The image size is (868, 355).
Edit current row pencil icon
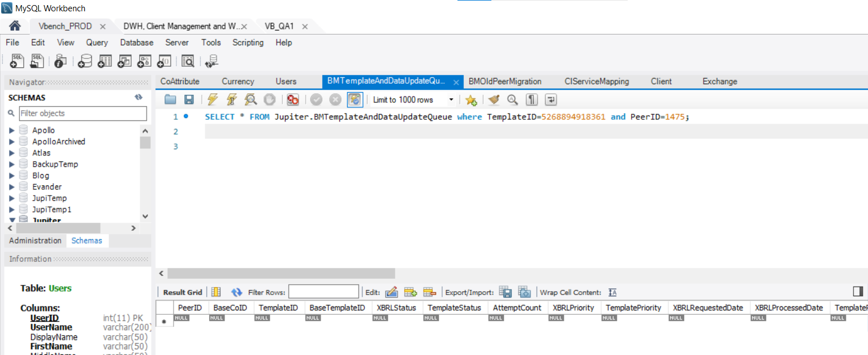391,292
